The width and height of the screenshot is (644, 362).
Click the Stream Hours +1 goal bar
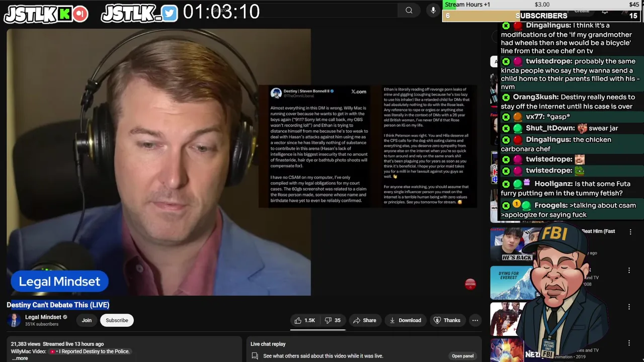(x=541, y=5)
